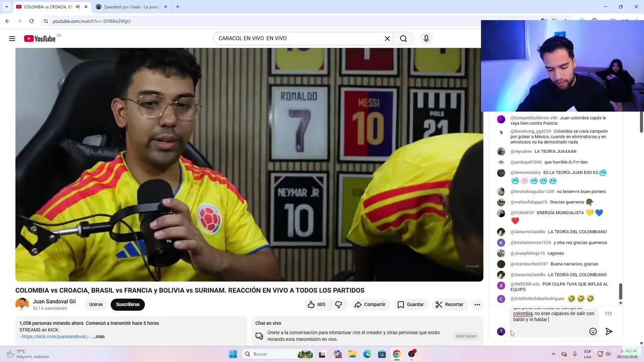The image size is (644, 362).
Task: Open Microsoft Store from taskbar
Action: (382, 354)
